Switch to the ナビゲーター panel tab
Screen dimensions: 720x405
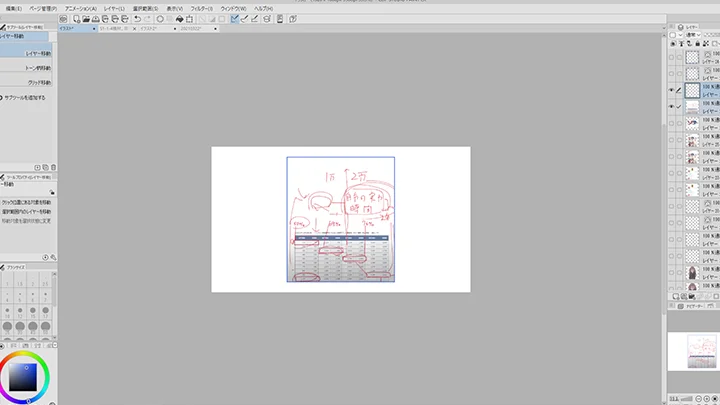point(691,306)
